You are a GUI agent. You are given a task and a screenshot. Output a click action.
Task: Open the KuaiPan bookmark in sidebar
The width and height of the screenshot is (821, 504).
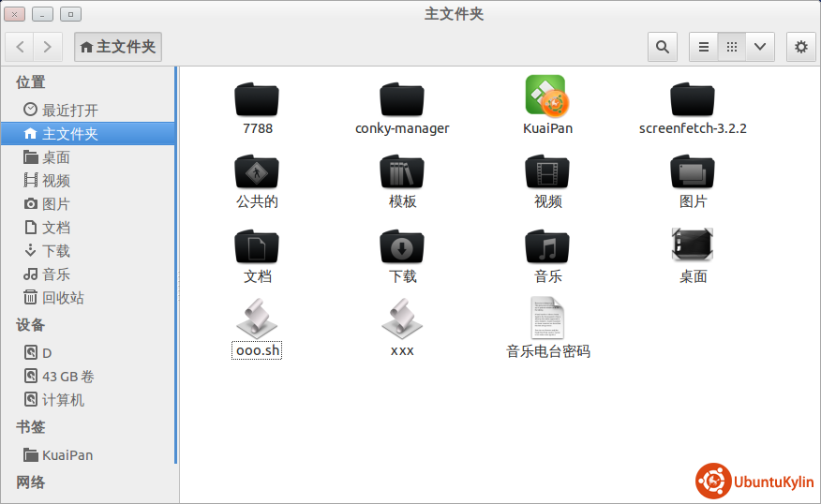pyautogui.click(x=67, y=455)
